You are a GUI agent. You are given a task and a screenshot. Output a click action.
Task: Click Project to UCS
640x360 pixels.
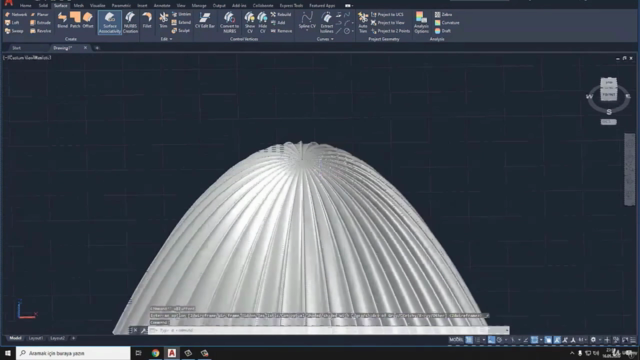(x=387, y=15)
